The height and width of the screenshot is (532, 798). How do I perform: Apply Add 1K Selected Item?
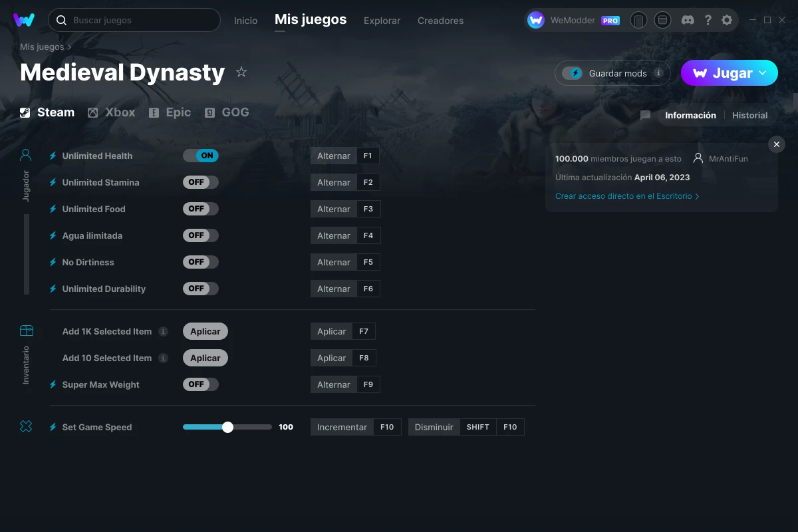click(x=205, y=331)
